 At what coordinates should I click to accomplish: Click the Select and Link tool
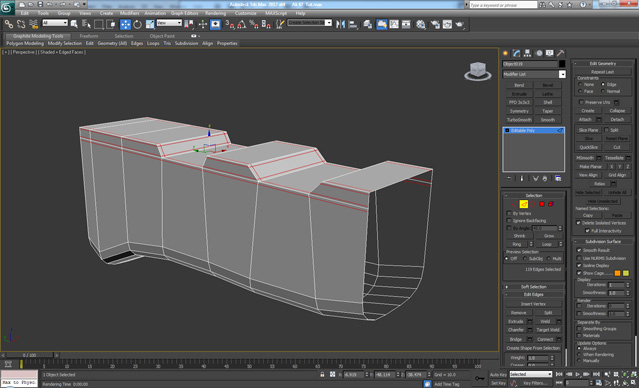click(9, 24)
